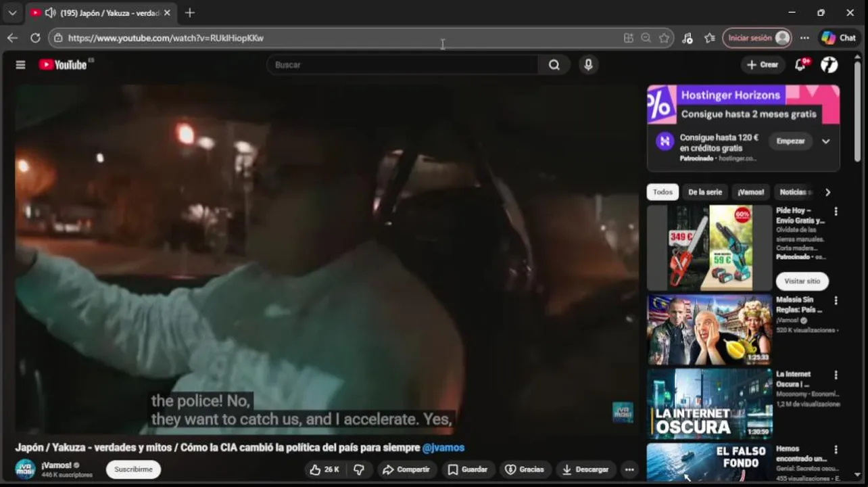This screenshot has width=868, height=487.
Task: Click the Crear button
Action: coord(763,65)
